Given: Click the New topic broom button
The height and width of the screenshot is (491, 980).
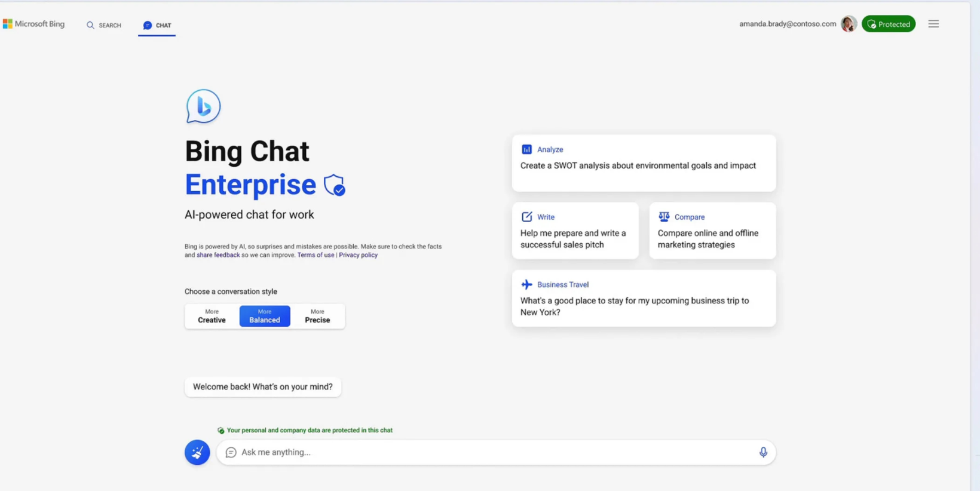Looking at the screenshot, I should click(x=197, y=452).
